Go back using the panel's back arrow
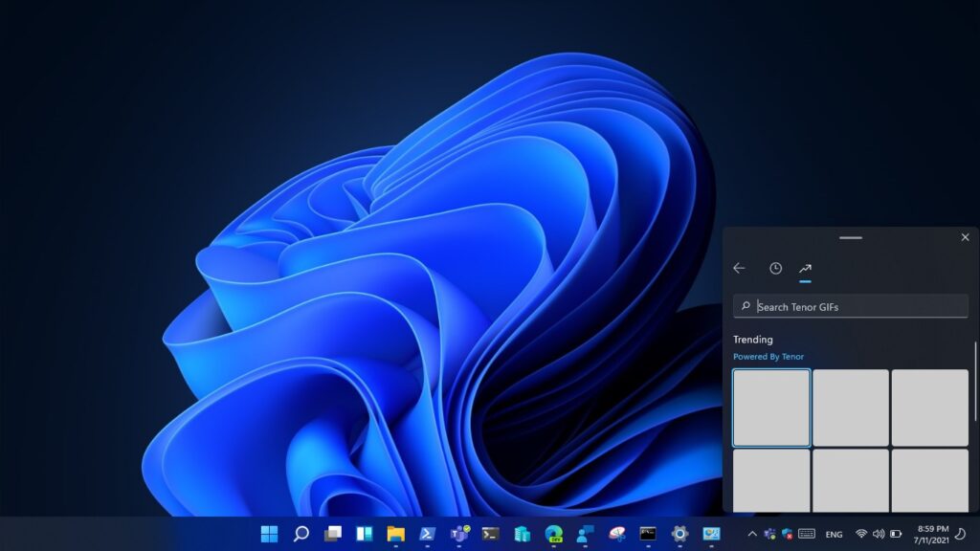This screenshot has height=551, width=980. [x=739, y=269]
